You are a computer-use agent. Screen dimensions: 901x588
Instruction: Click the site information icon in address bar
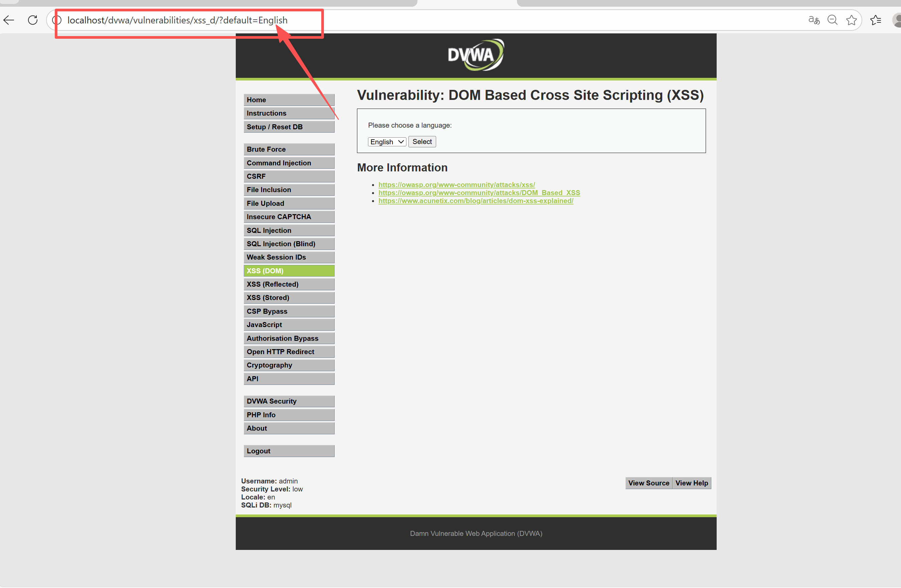[57, 20]
